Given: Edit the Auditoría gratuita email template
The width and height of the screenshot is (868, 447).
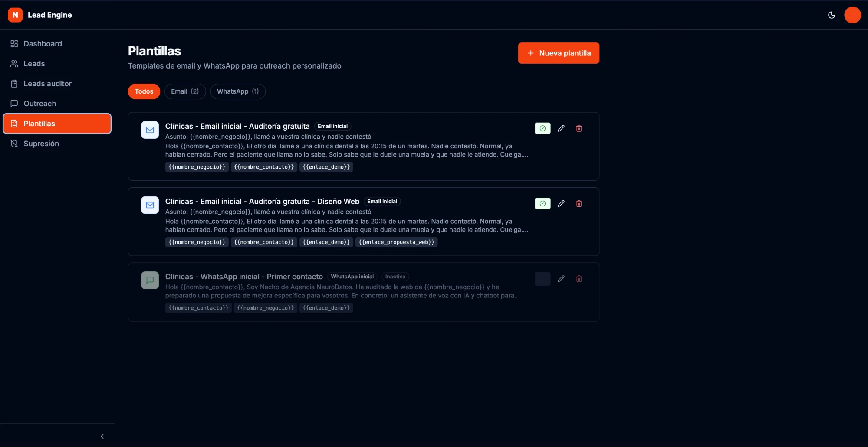Looking at the screenshot, I should 561,128.
